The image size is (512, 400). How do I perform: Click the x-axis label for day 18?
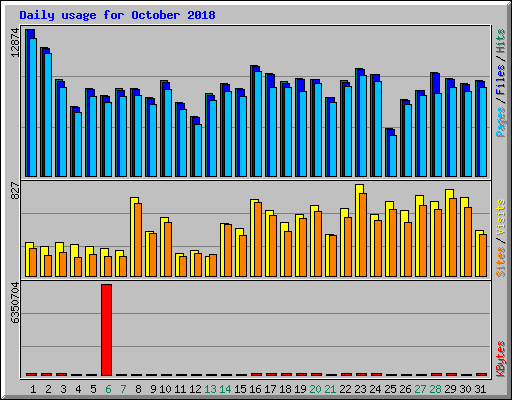click(x=285, y=389)
